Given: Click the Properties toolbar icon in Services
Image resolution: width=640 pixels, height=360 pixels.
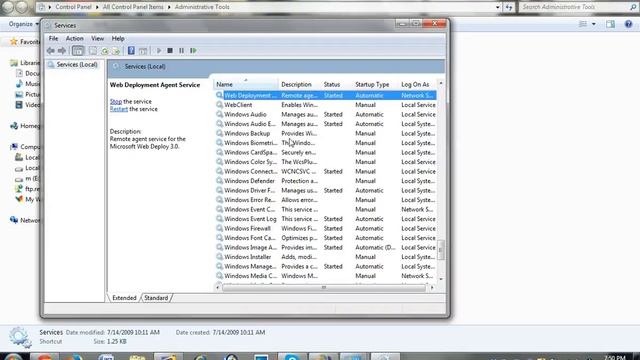Looking at the screenshot, I should (93, 51).
